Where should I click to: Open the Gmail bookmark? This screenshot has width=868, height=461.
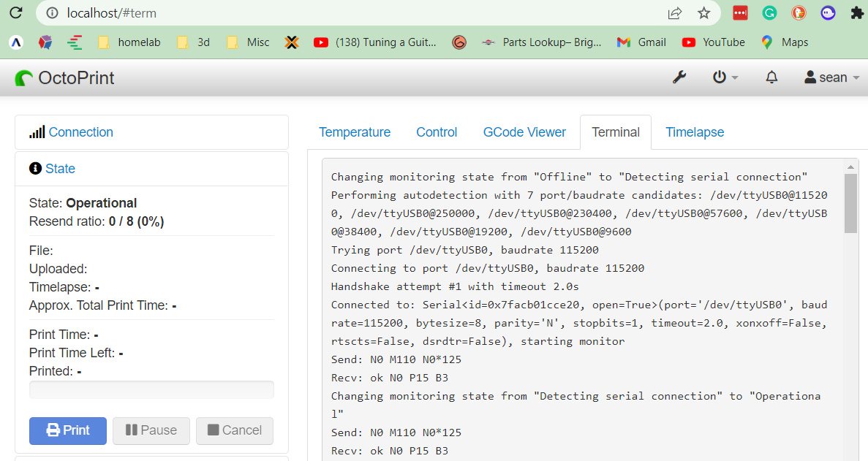(x=641, y=42)
